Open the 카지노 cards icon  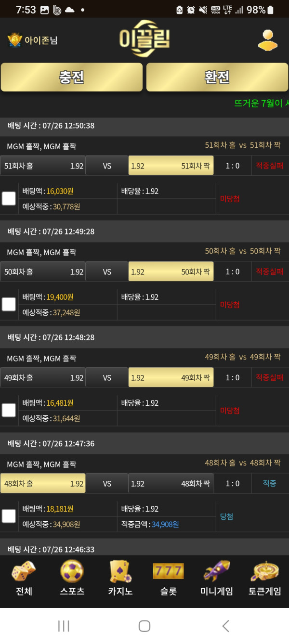[120, 571]
